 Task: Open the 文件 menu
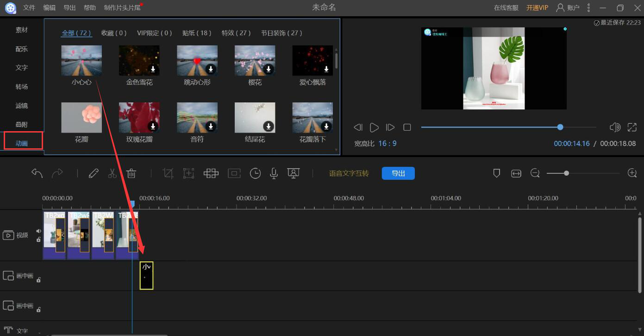click(x=29, y=8)
